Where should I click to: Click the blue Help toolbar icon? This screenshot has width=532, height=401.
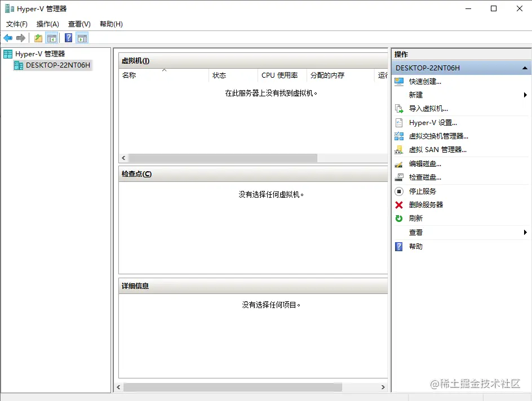click(x=69, y=38)
